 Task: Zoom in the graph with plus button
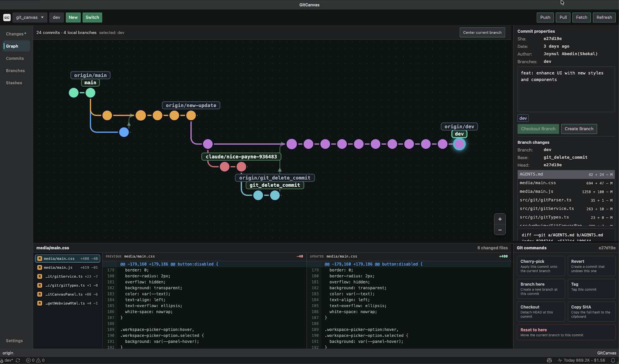coord(500,219)
